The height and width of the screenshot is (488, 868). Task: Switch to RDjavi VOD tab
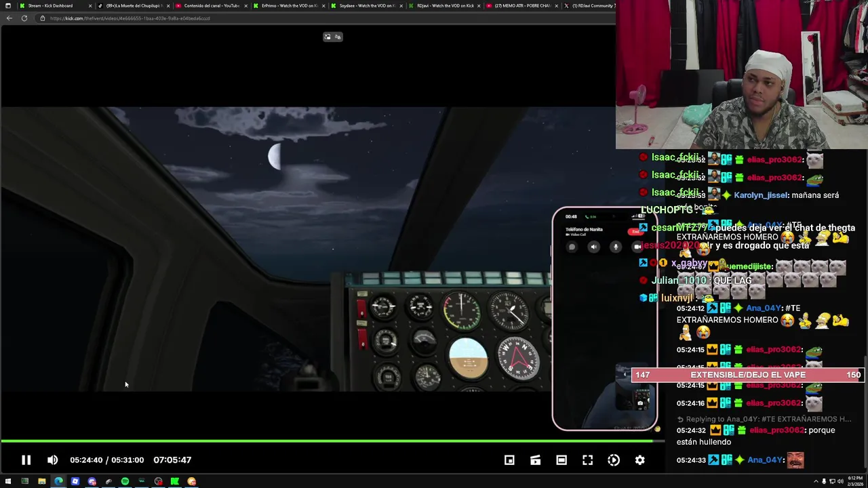445,5
